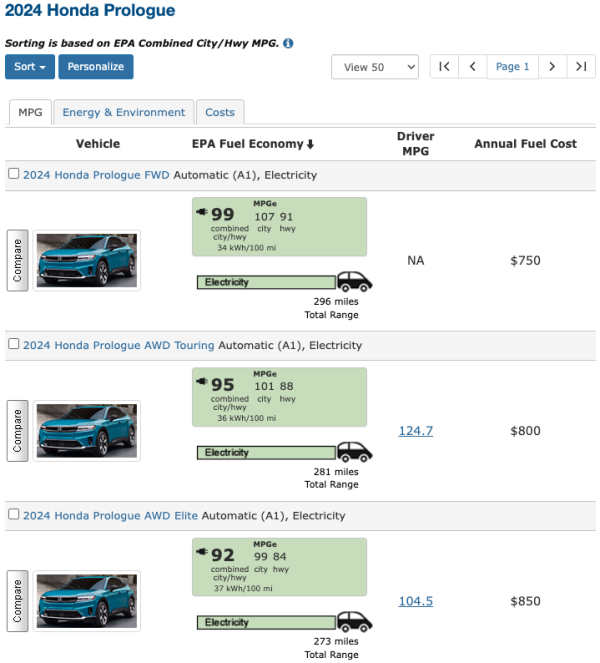The height and width of the screenshot is (663, 600).
Task: Tick the Prologue AWD Touring checkbox
Action: pos(14,344)
